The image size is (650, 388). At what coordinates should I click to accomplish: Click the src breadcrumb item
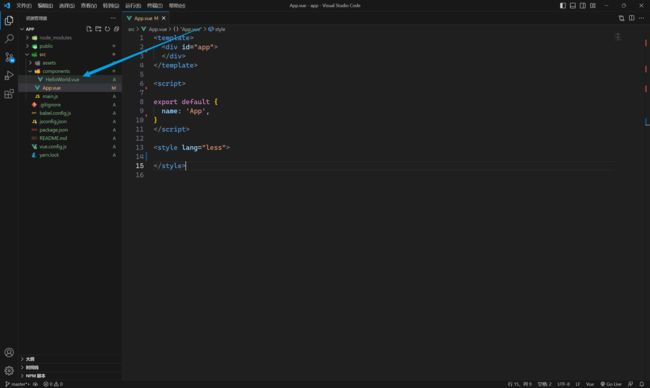pyautogui.click(x=131, y=29)
